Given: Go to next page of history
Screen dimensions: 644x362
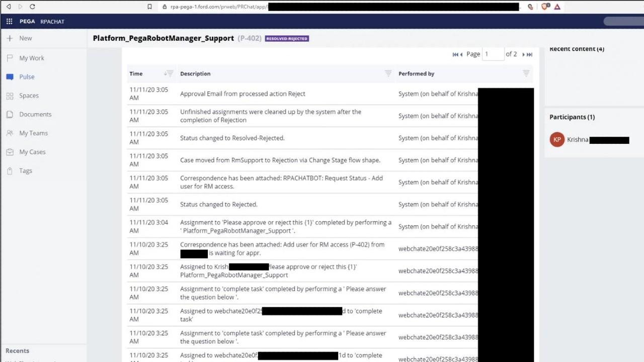Looking at the screenshot, I should (523, 54).
